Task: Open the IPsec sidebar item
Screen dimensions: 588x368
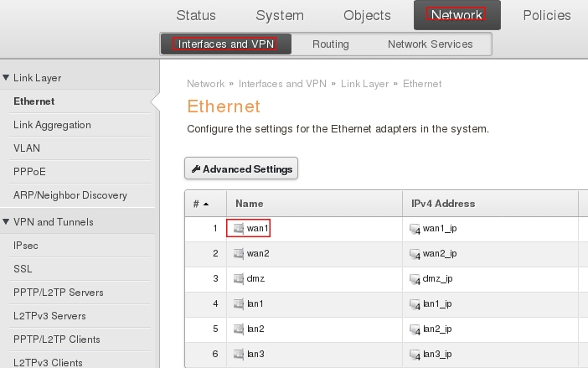Action: tap(27, 246)
